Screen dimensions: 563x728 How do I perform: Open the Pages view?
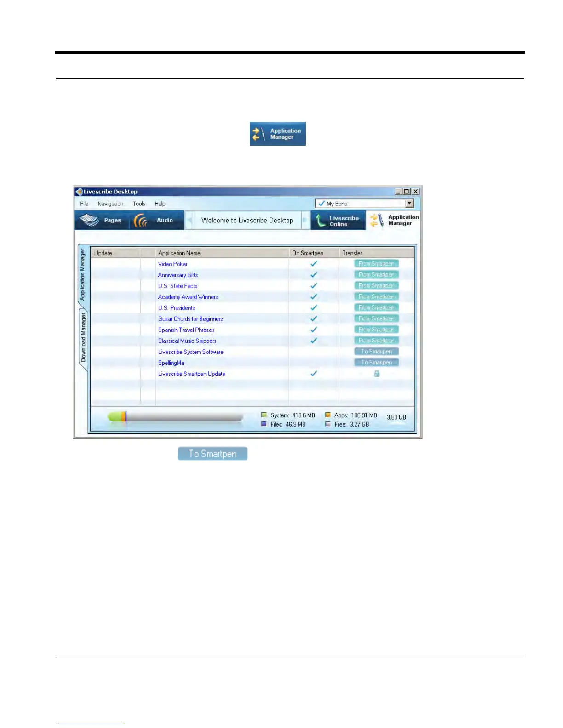click(x=102, y=220)
